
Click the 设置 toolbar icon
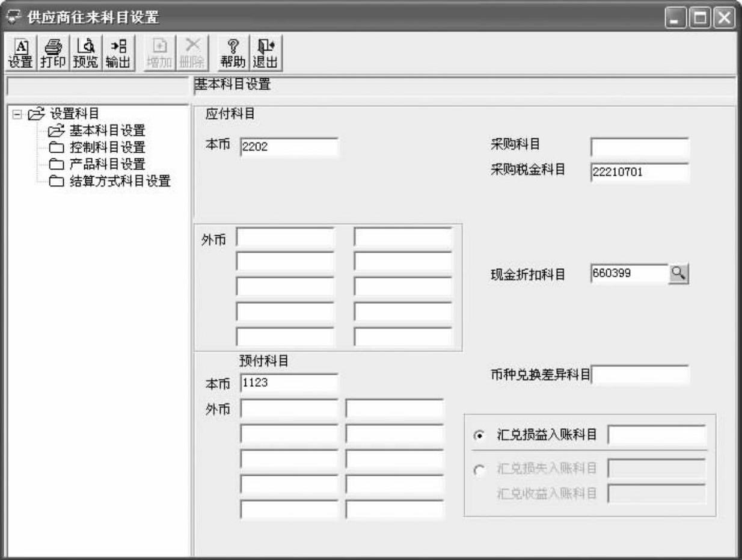coord(21,54)
